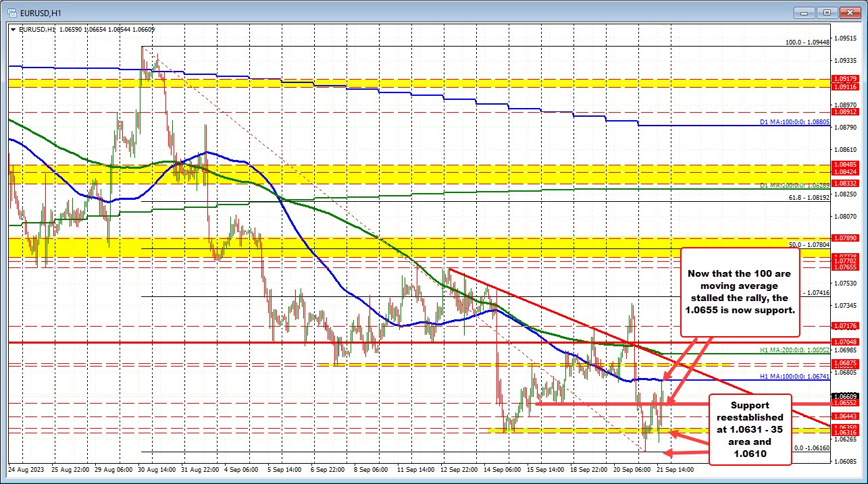Restore the EURUSD chart window size
Screen dimensions: 868x484
(826, 12)
